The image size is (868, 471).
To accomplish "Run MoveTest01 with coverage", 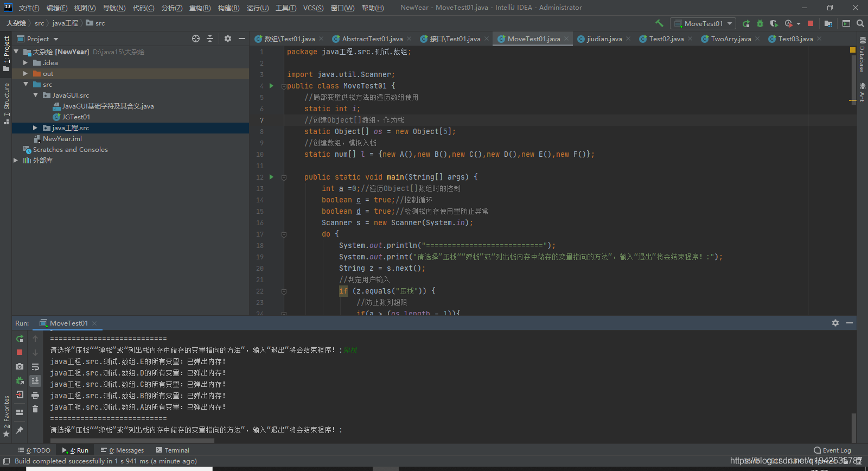I will [x=774, y=23].
